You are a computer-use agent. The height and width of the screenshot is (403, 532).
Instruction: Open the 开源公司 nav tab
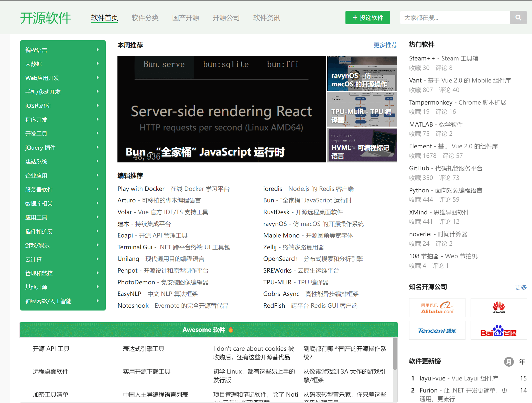click(226, 18)
